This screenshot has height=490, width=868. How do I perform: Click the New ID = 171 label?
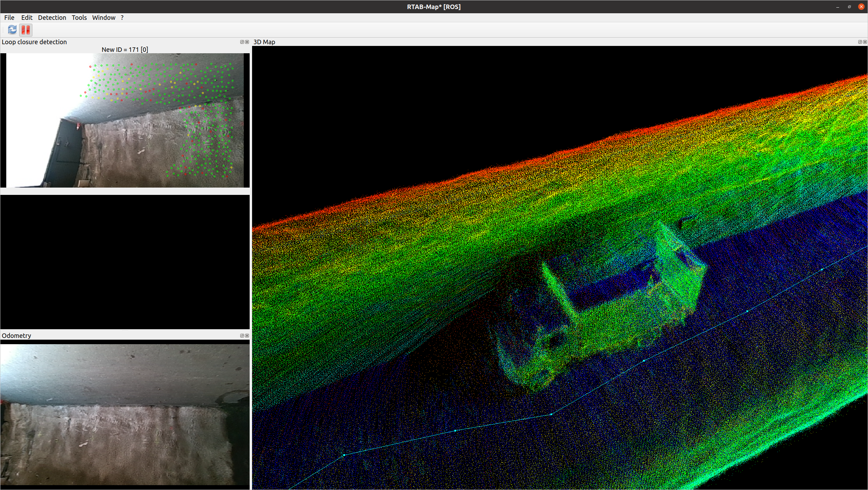tap(125, 49)
